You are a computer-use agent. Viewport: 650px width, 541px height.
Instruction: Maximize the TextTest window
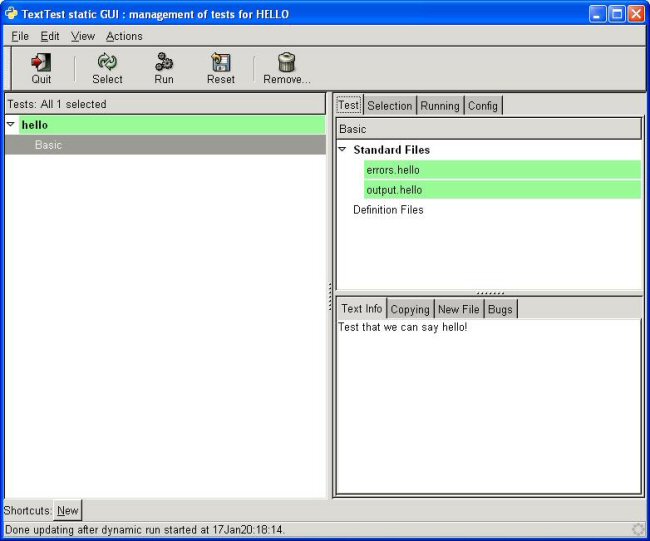click(x=616, y=14)
